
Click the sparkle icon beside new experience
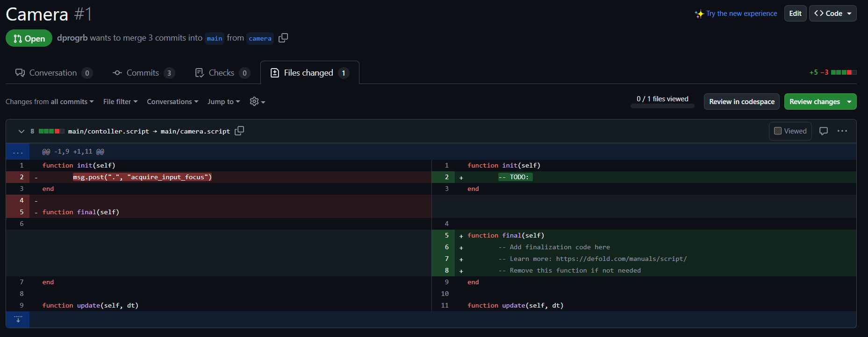pyautogui.click(x=699, y=14)
